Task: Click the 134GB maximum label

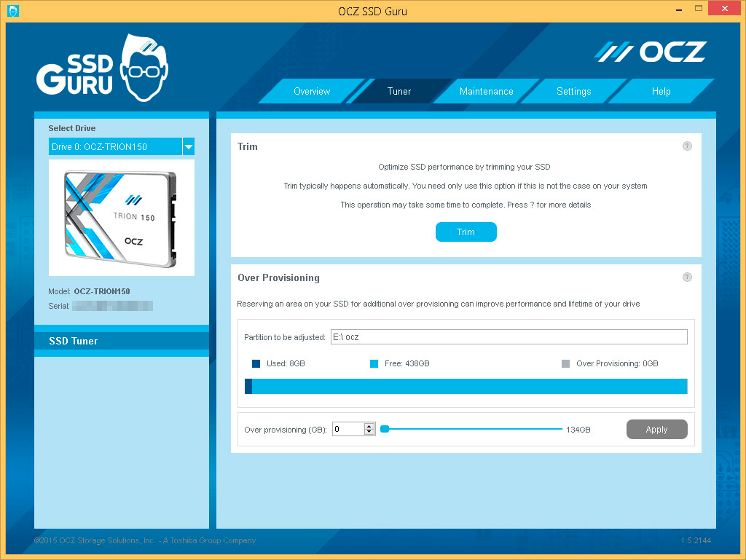Action: tap(578, 430)
